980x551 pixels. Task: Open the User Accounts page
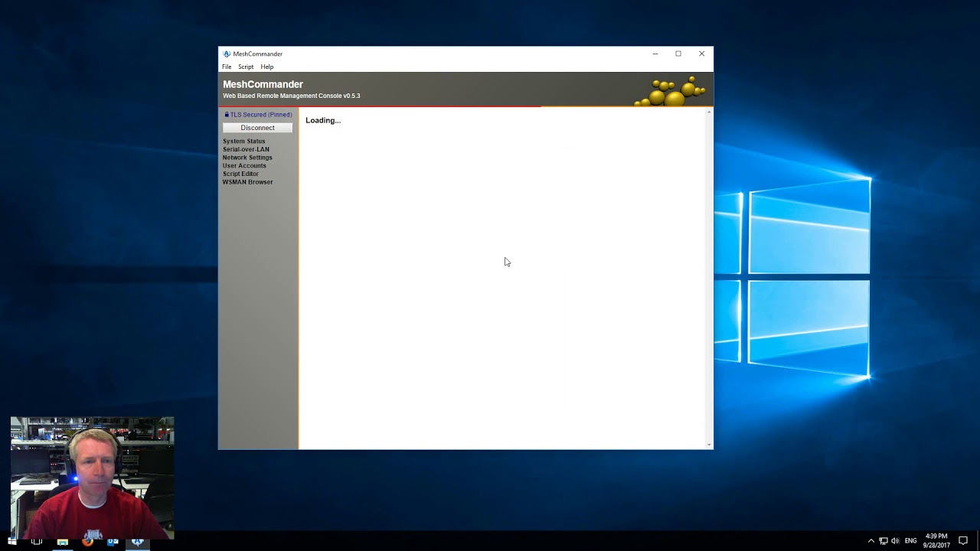(x=244, y=166)
